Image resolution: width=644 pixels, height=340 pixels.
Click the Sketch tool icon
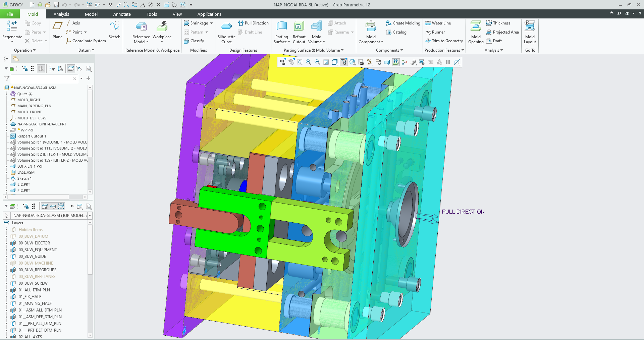click(x=114, y=27)
